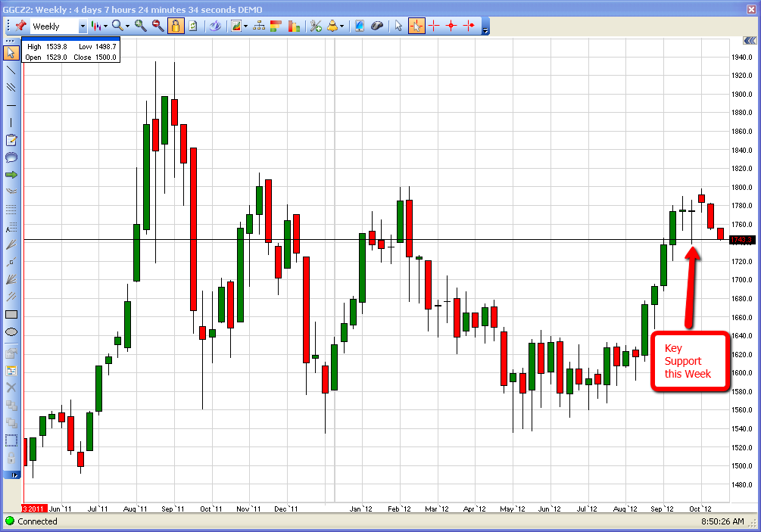Toggle the highlighted crosshair cursor mode
This screenshot has width=761, height=532.
[x=416, y=26]
